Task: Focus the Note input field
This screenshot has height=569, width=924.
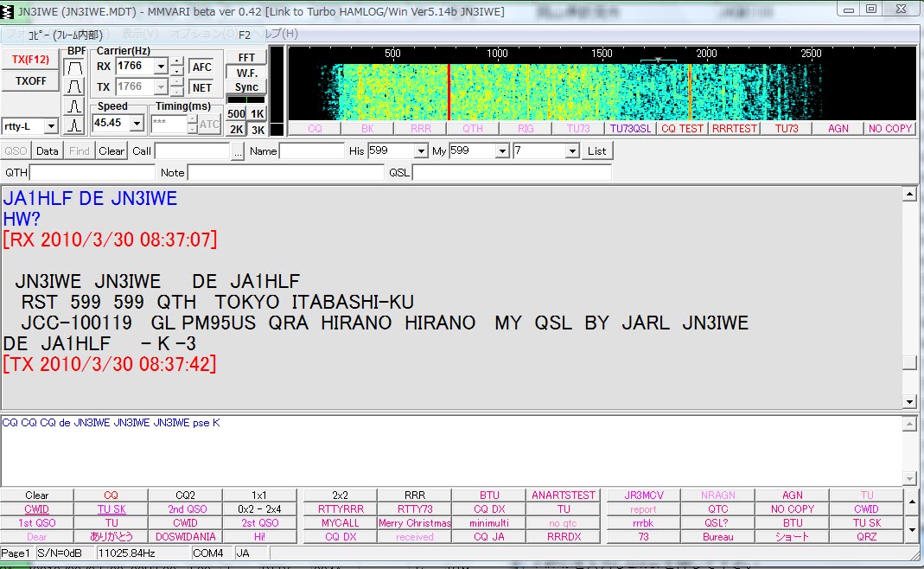Action: 286,173
